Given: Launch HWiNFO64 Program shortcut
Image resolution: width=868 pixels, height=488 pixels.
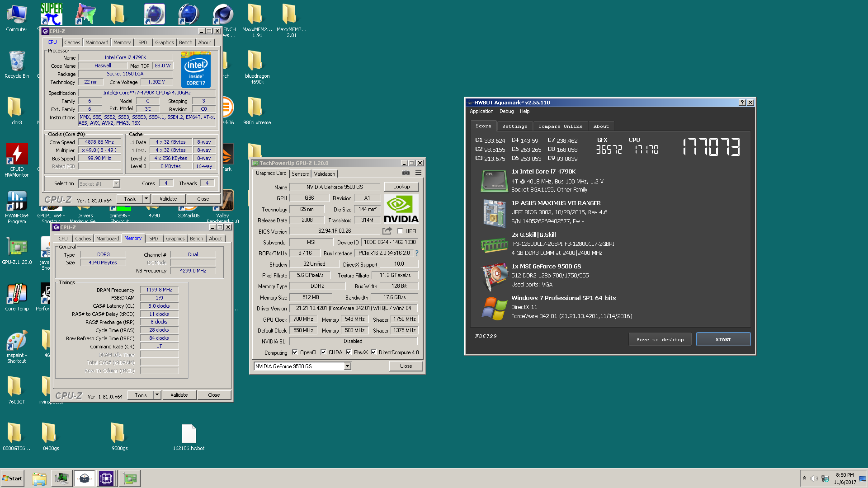Looking at the screenshot, I should pos(17,206).
